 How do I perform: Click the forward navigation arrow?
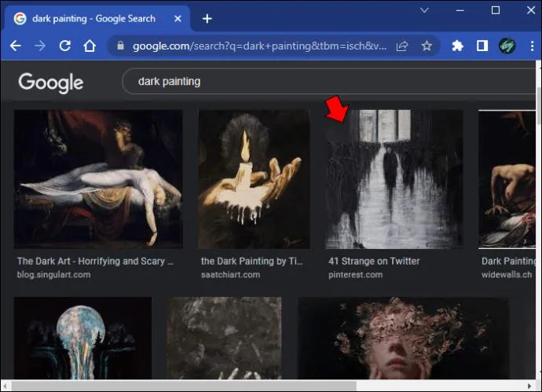click(x=40, y=46)
